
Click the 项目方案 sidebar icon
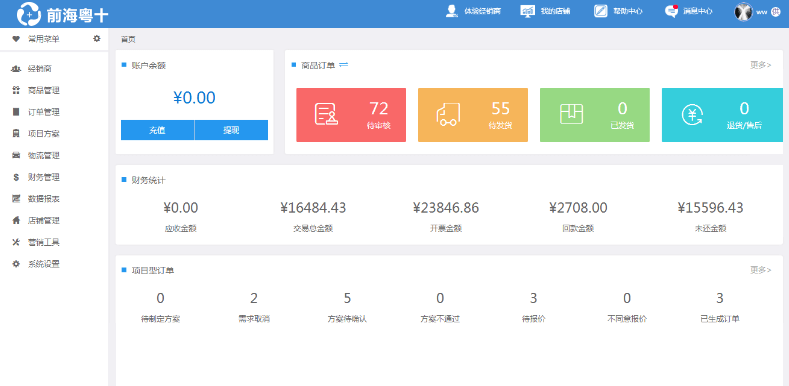[x=16, y=133]
